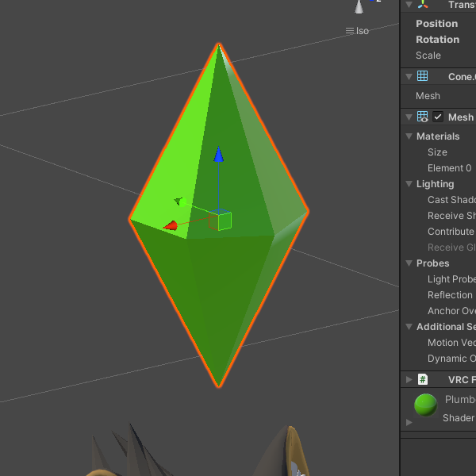Expand the VRC script component

coord(409,379)
